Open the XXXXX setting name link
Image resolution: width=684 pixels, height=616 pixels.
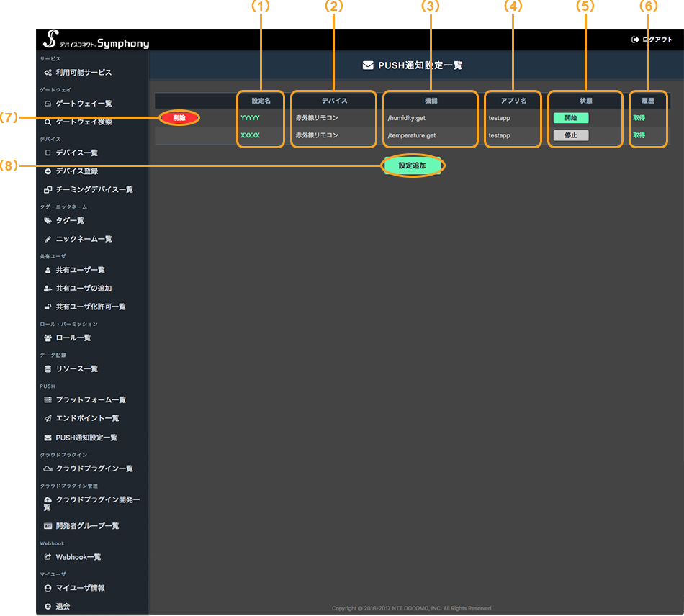point(250,135)
